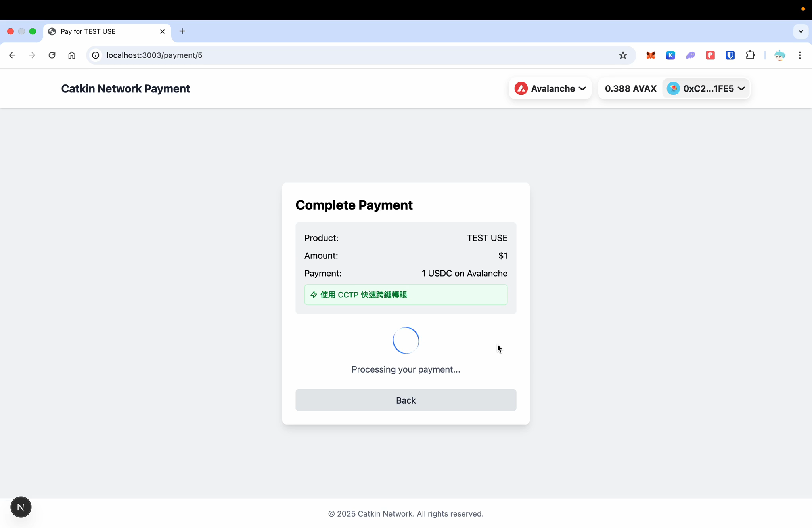
Task: Click the Catkin Network Payment title
Action: pos(125,88)
